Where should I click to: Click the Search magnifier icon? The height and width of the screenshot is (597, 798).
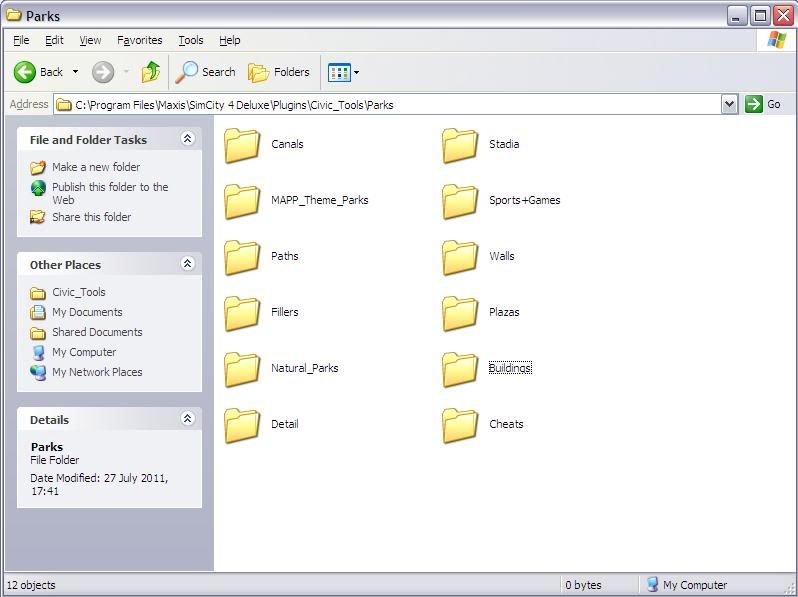click(186, 72)
